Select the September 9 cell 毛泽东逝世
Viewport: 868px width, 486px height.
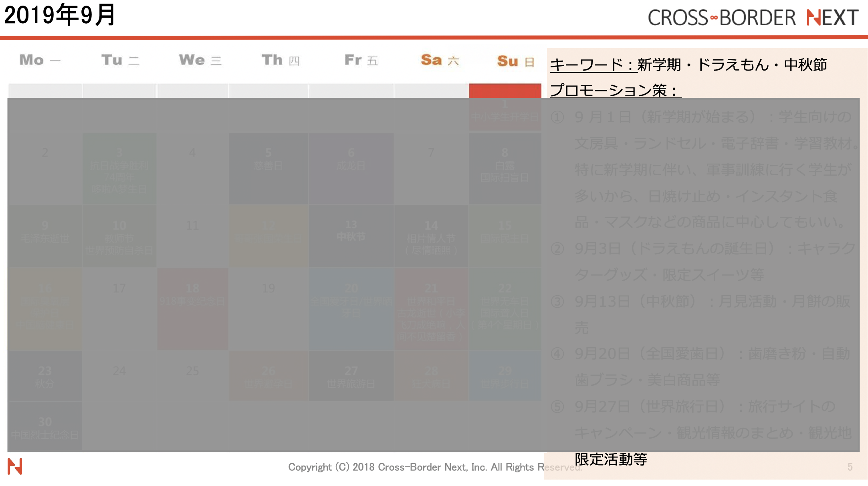[x=45, y=236]
